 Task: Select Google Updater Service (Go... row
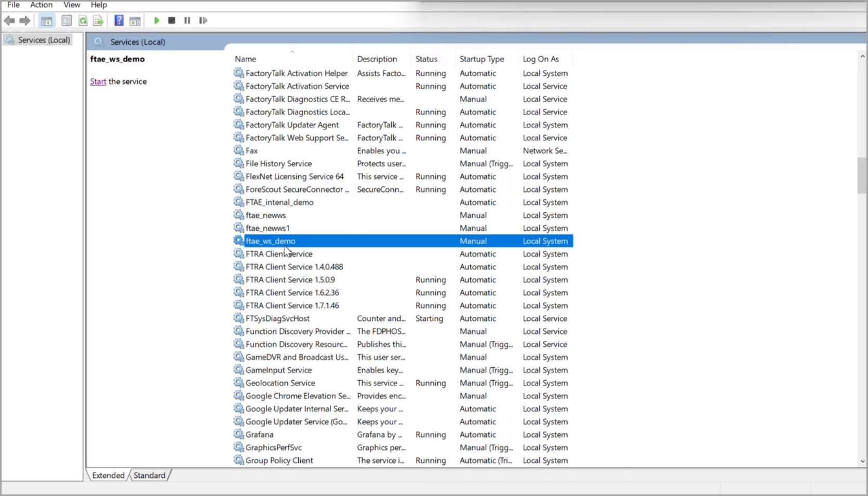(x=403, y=422)
